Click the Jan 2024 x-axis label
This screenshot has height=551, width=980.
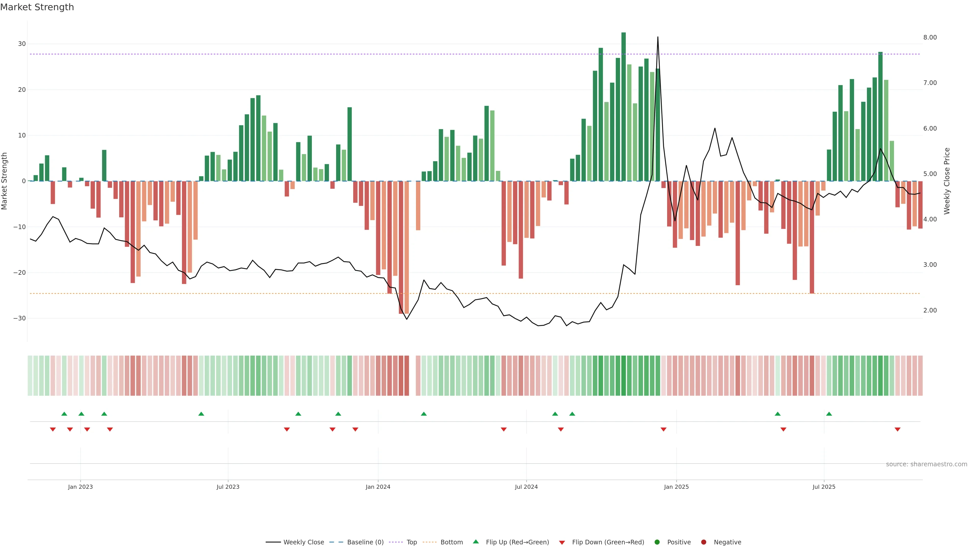coord(378,487)
